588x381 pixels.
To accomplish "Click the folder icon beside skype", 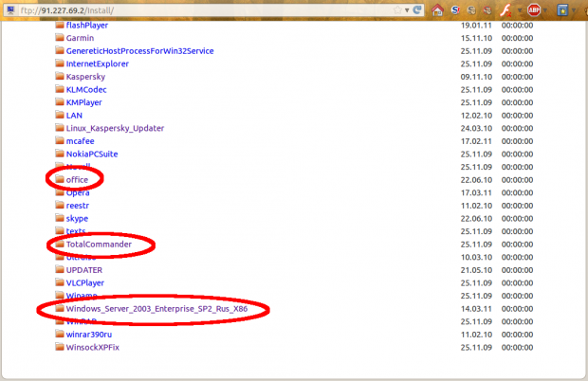I will 60,218.
